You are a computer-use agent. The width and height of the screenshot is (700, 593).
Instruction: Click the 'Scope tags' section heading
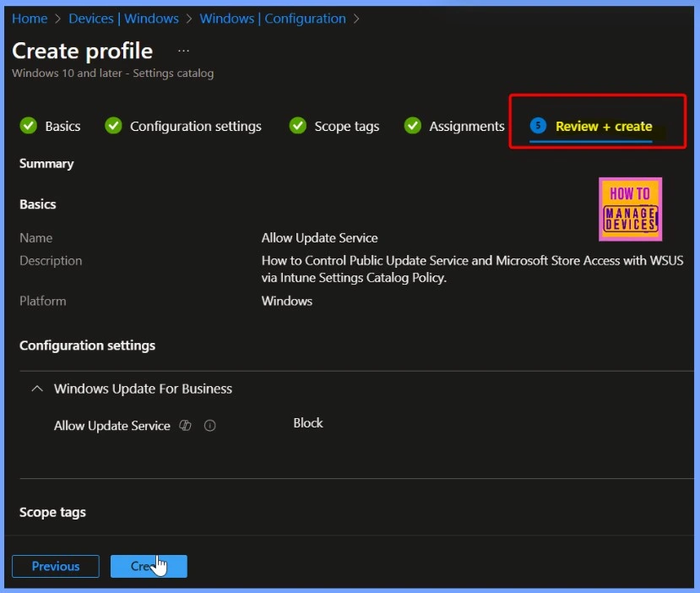[x=52, y=512]
